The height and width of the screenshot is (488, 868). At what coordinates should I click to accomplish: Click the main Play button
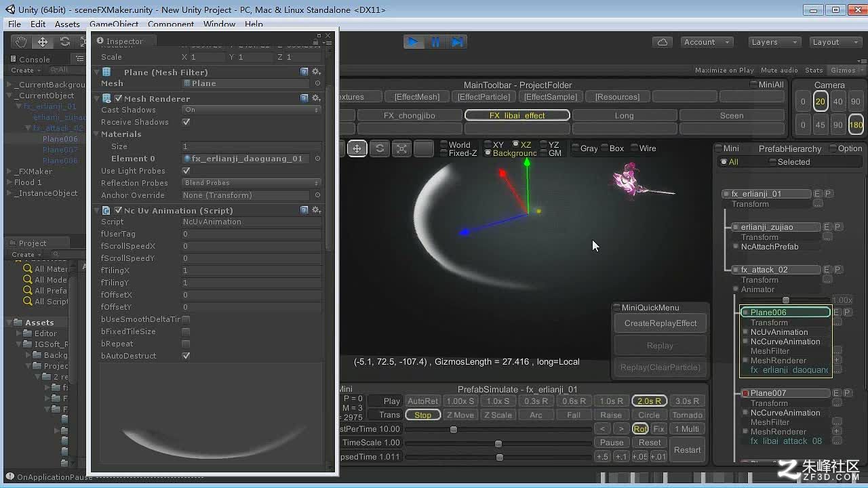(x=412, y=42)
